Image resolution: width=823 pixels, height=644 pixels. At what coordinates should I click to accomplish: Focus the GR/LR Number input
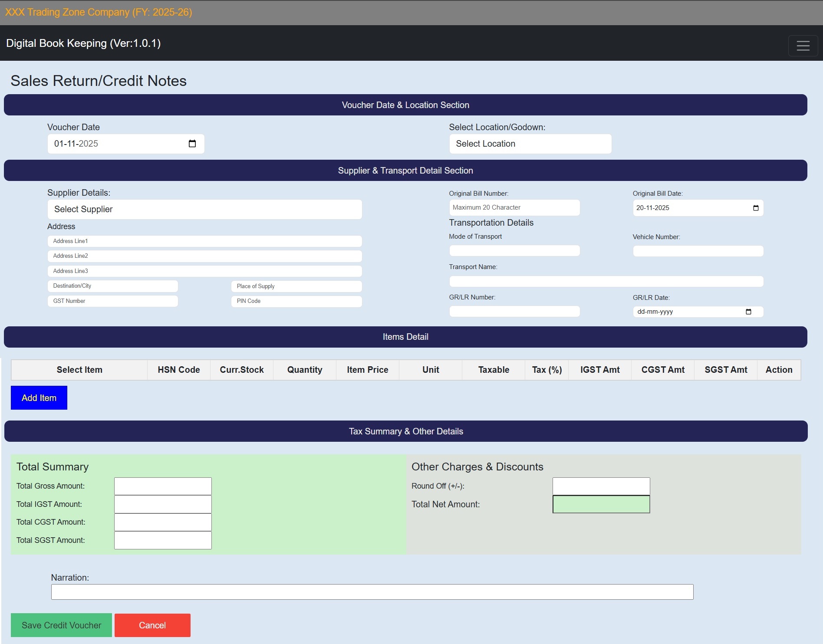click(514, 311)
